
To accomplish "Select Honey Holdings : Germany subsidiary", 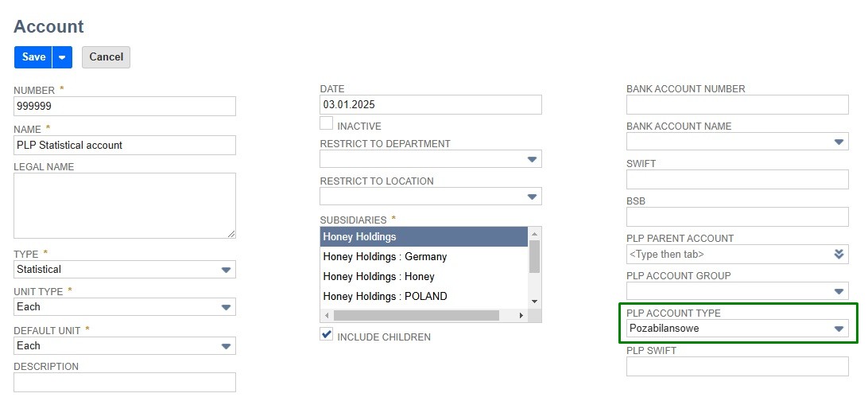I will [x=385, y=257].
